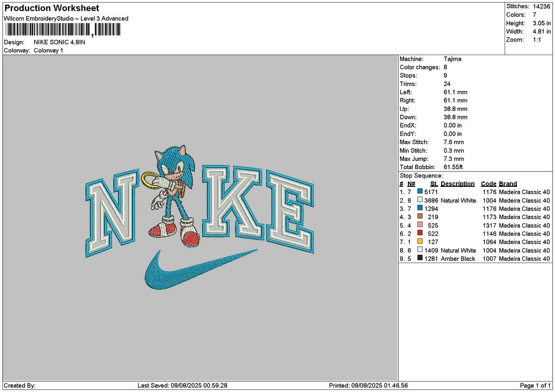The height and width of the screenshot is (392, 555).
Task: Select the Colors value 7
Action: click(x=535, y=15)
